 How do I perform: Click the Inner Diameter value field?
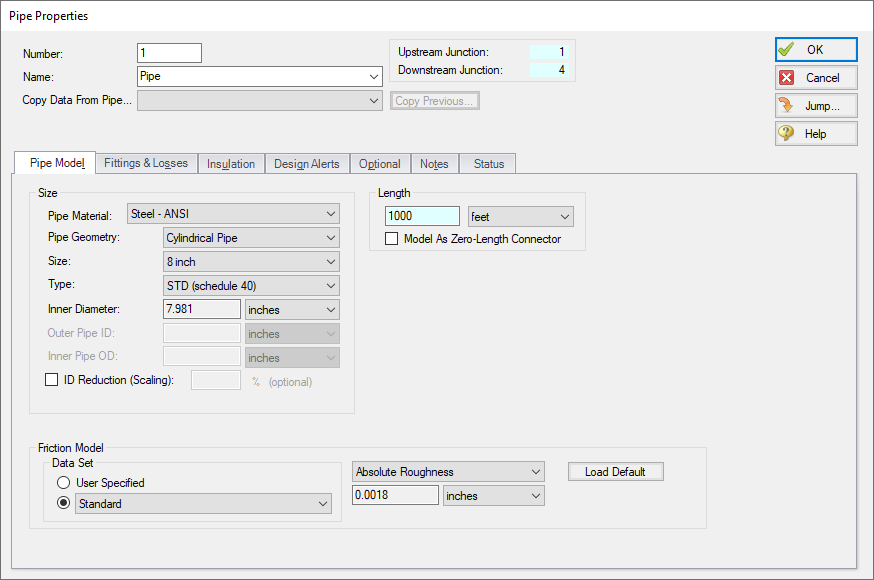[x=201, y=310]
